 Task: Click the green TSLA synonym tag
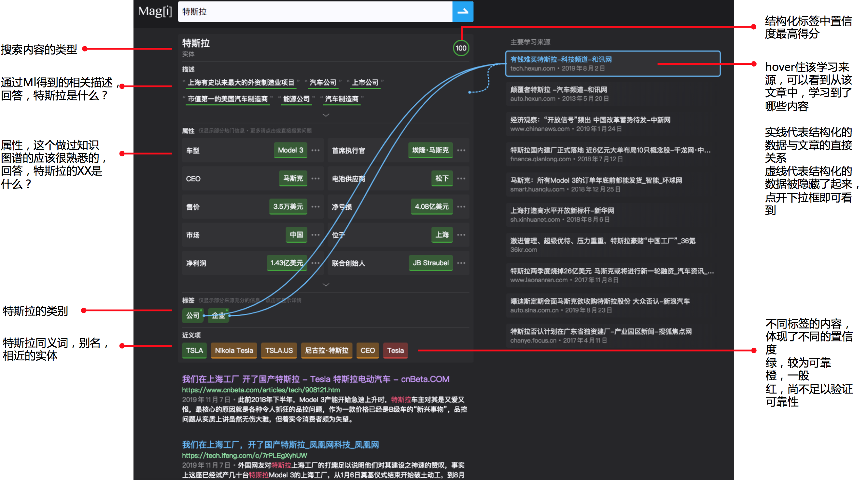pyautogui.click(x=194, y=351)
